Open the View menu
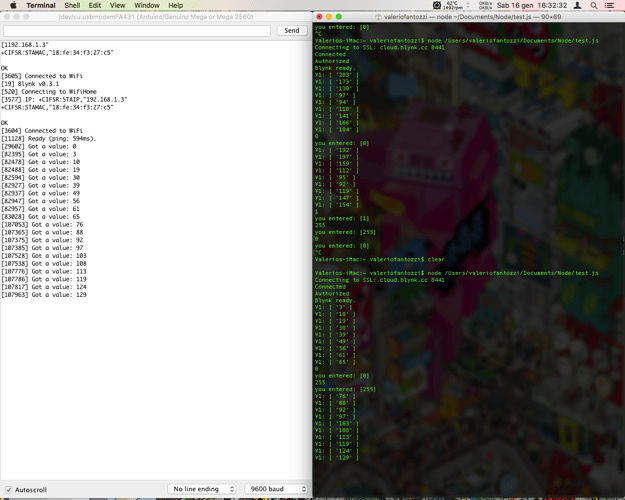This screenshot has width=625, height=500. 117,5
